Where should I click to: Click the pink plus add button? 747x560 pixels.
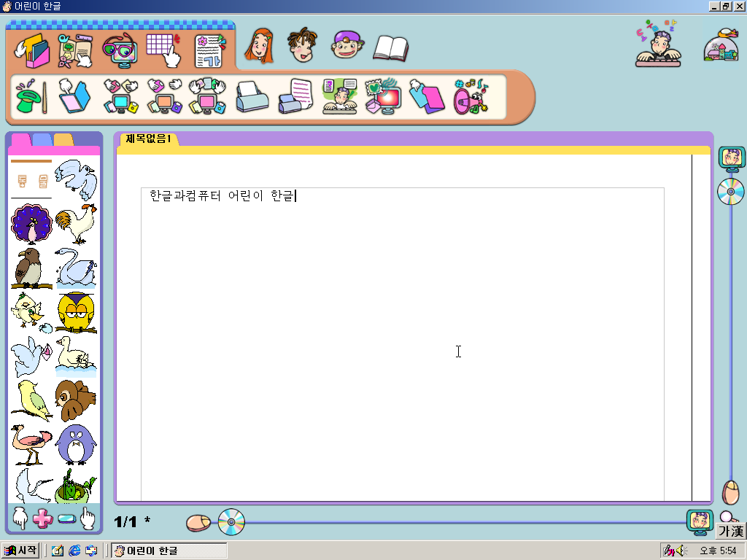pyautogui.click(x=42, y=518)
